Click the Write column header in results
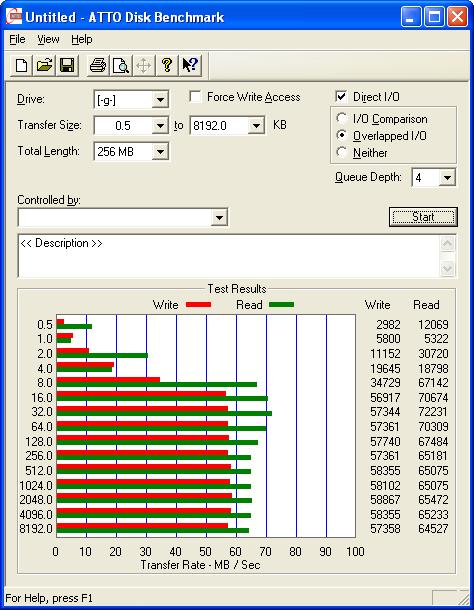Viewport: 474px width, 610px height. pos(377,305)
